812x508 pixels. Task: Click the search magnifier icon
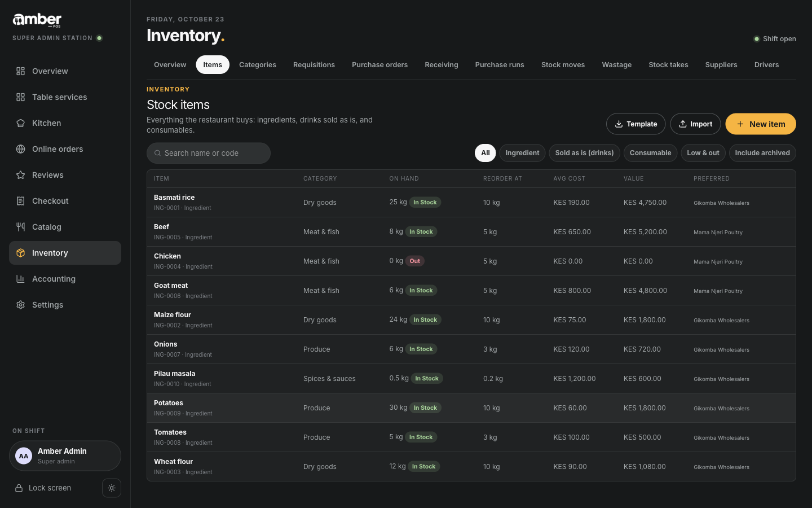pyautogui.click(x=157, y=153)
